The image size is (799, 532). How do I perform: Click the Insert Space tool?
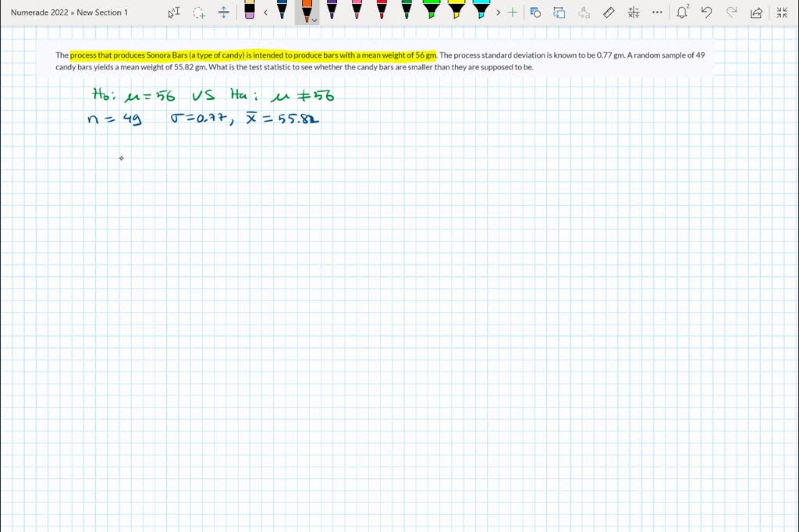pos(224,12)
